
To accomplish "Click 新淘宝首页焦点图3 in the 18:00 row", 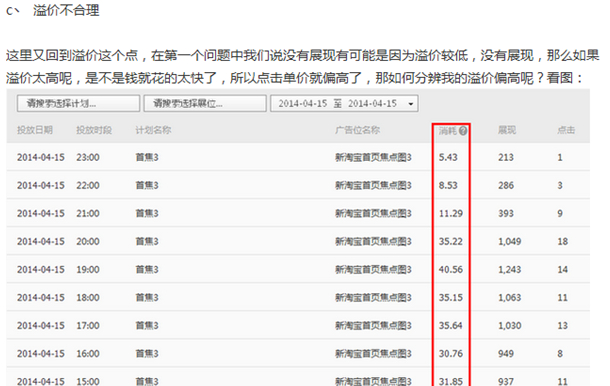I will click(373, 297).
